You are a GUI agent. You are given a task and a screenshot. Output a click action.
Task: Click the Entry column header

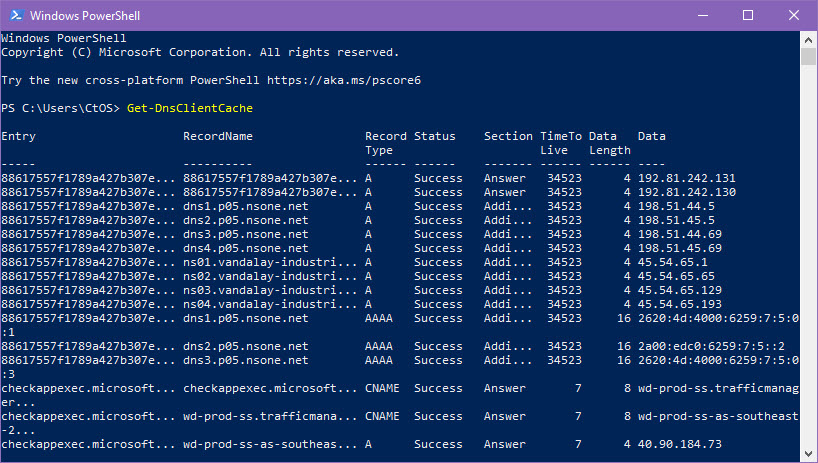coord(17,136)
